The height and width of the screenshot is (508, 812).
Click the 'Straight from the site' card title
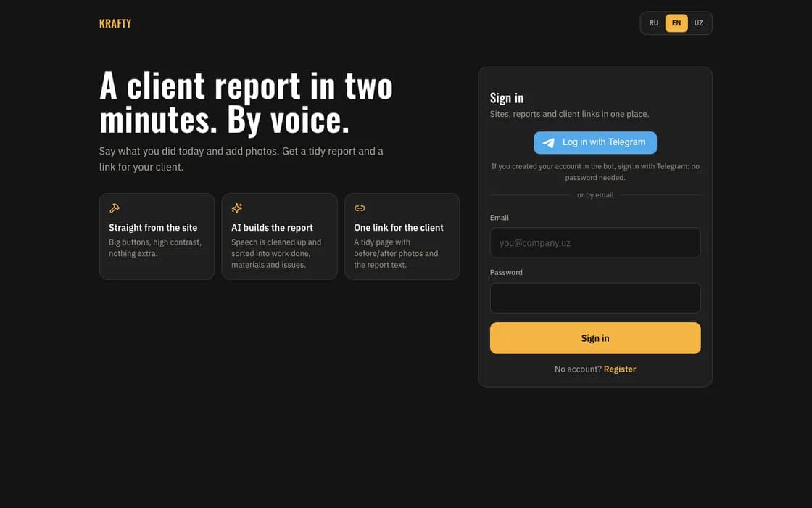[153, 228]
